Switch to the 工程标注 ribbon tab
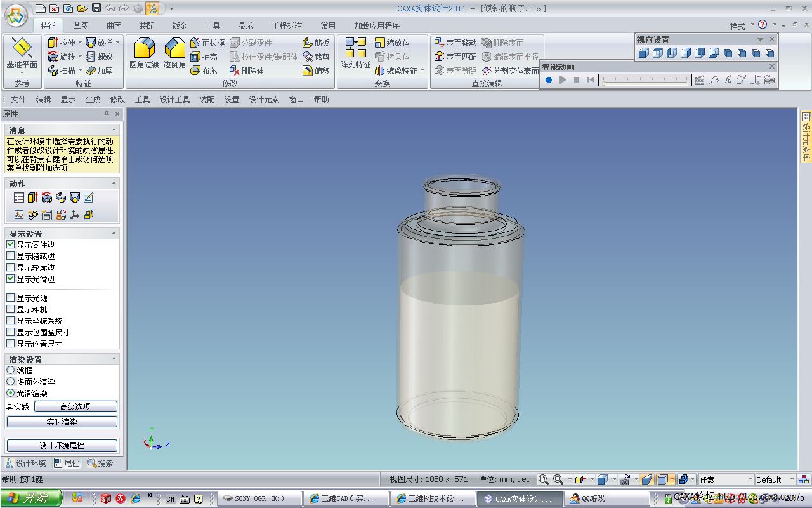812x508 pixels. click(x=287, y=26)
